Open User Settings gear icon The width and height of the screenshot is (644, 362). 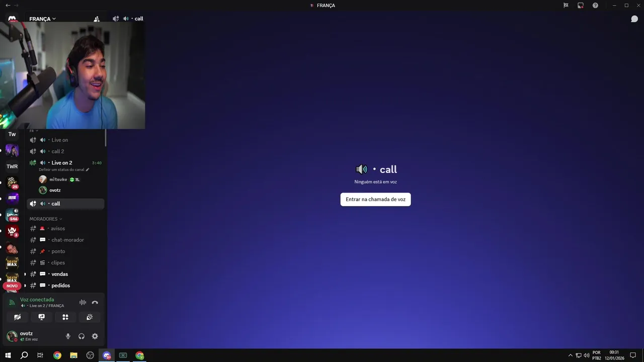(95, 336)
